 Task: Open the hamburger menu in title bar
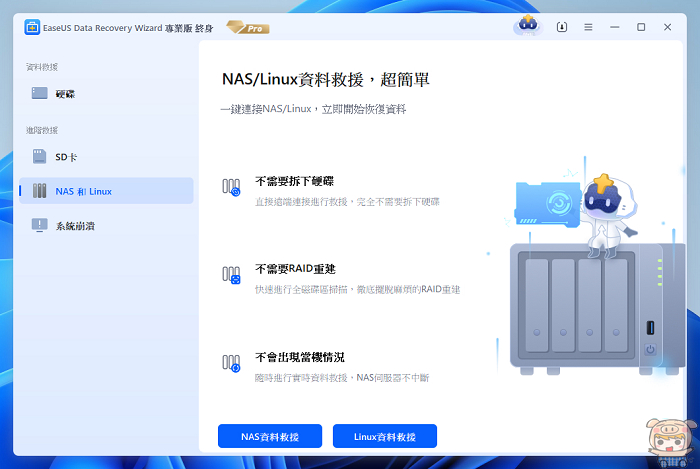(x=588, y=27)
